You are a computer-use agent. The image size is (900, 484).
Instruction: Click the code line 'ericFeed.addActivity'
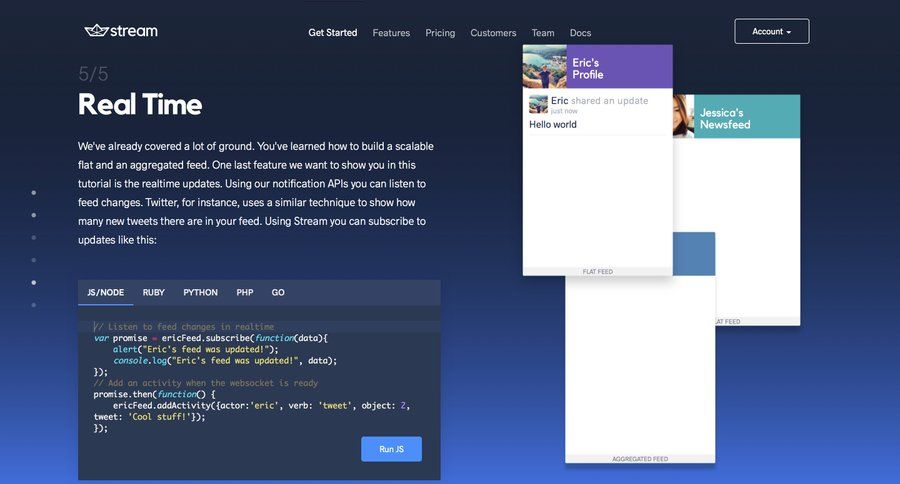click(261, 405)
